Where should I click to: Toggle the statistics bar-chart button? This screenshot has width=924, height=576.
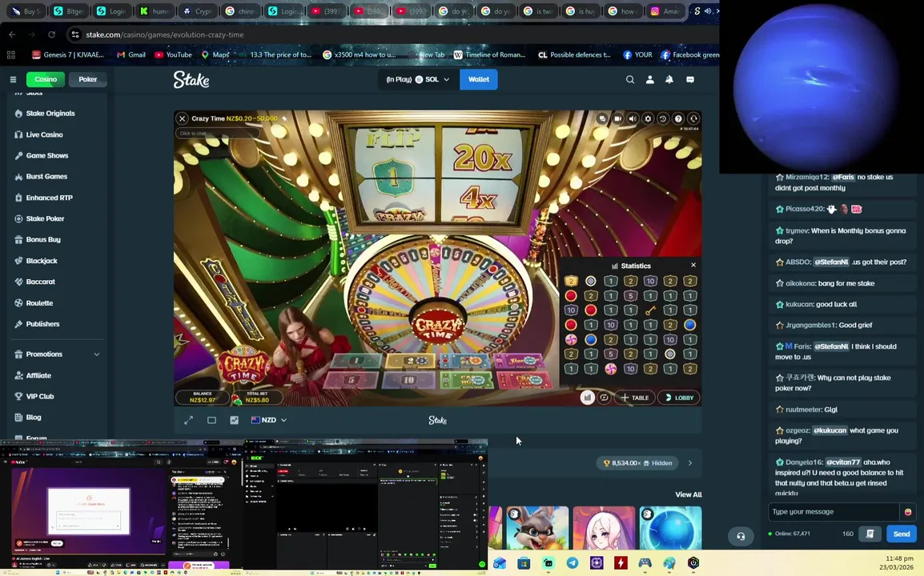pos(587,398)
